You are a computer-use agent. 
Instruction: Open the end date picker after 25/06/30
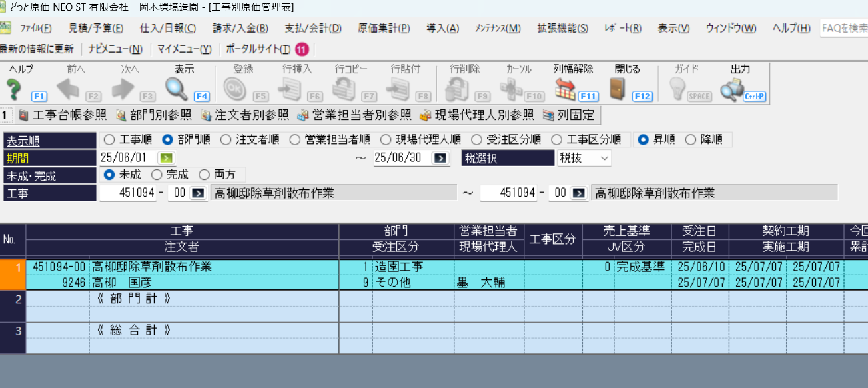(x=440, y=158)
